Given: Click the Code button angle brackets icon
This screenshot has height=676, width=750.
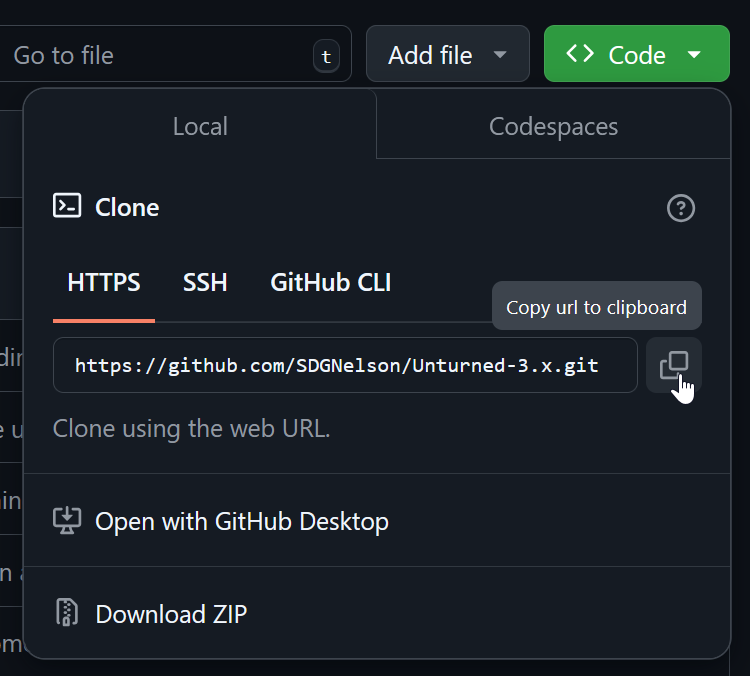Looking at the screenshot, I should click(x=580, y=54).
